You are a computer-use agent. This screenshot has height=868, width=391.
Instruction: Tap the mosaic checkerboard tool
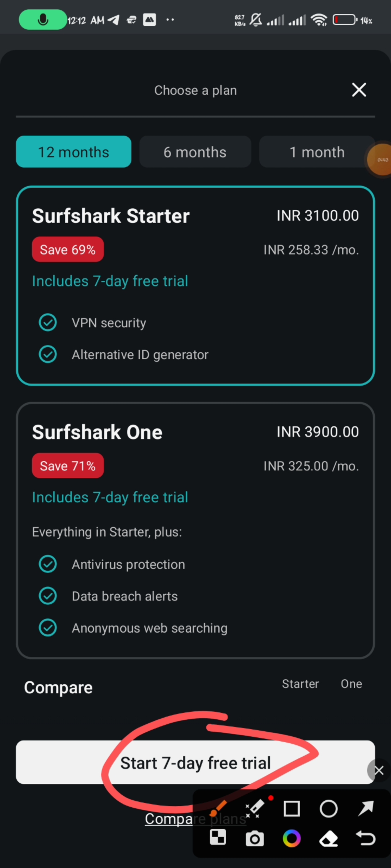point(218,838)
